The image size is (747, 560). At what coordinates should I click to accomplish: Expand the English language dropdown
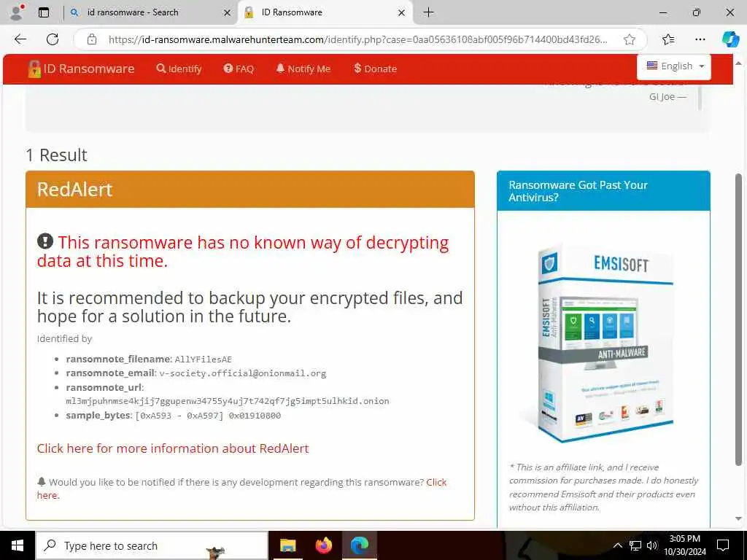(x=673, y=66)
